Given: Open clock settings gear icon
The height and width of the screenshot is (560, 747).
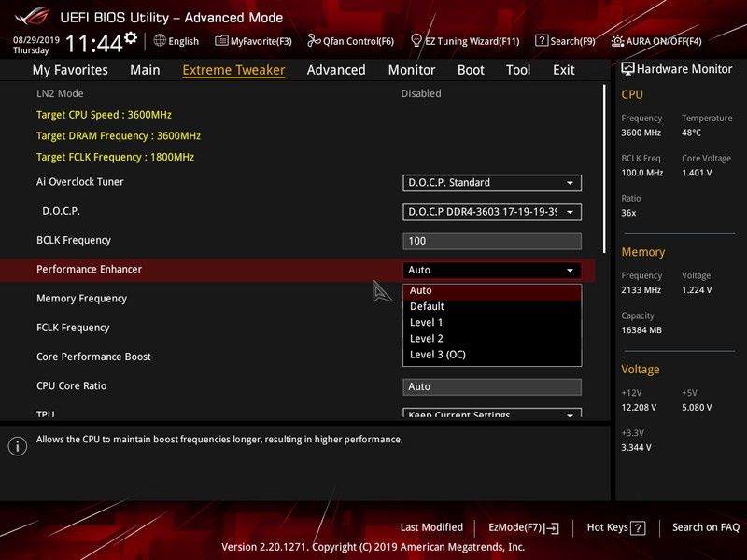Looking at the screenshot, I should [x=131, y=37].
